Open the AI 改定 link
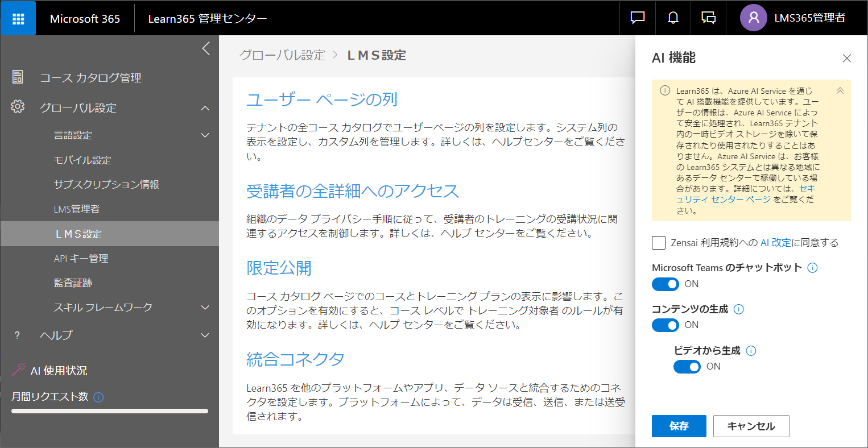This screenshot has height=448, width=868. pyautogui.click(x=776, y=243)
